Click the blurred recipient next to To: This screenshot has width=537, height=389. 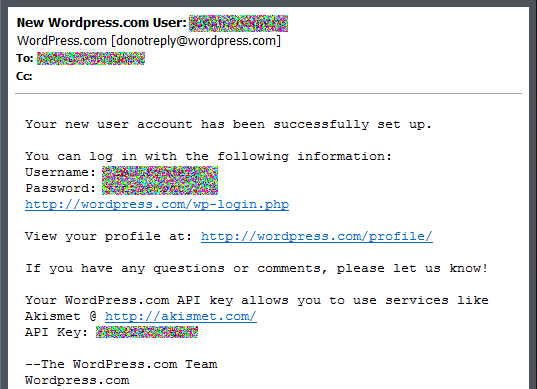pyautogui.click(x=91, y=59)
